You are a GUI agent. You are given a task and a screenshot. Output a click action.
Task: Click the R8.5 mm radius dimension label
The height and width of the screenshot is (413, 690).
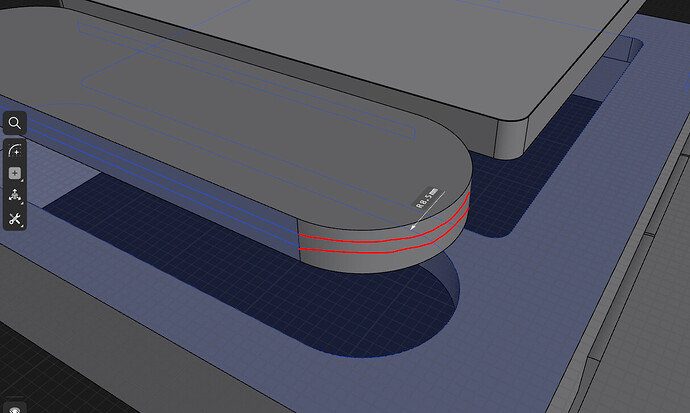tap(427, 198)
